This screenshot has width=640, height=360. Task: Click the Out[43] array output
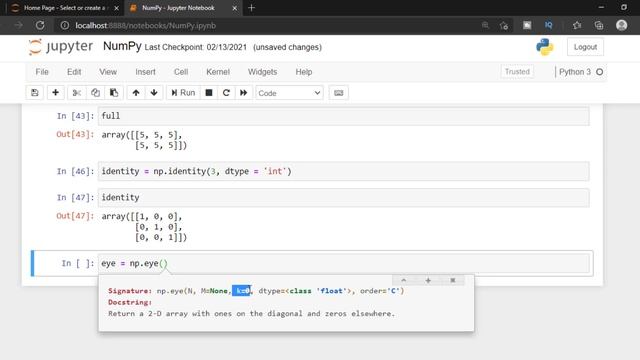click(144, 140)
